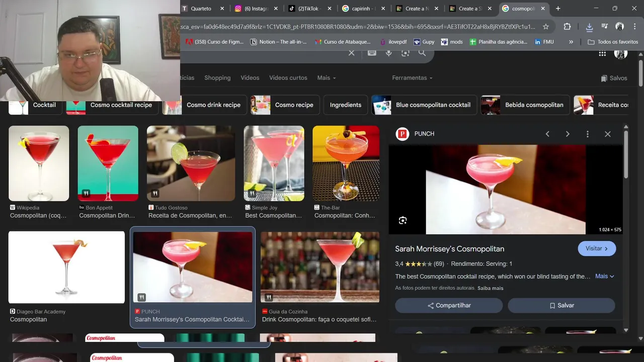The width and height of the screenshot is (644, 362).
Task: Search by image with Google Lens icon
Action: point(406,53)
